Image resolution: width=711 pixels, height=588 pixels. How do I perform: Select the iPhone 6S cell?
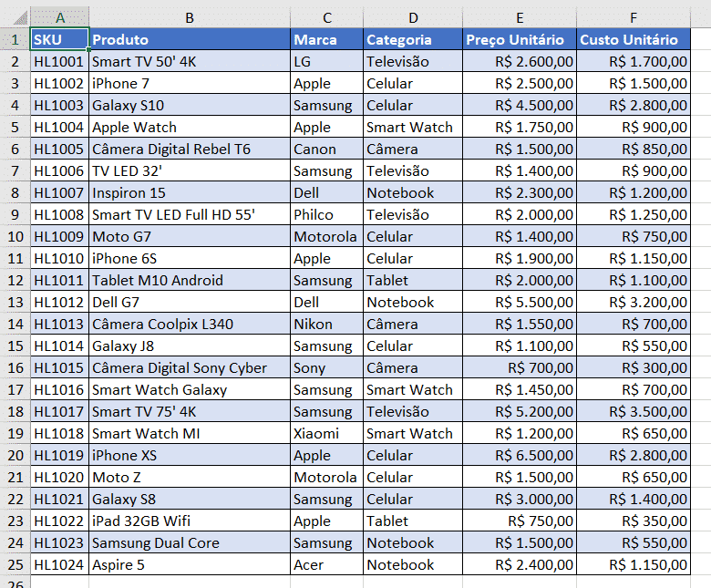(190, 258)
